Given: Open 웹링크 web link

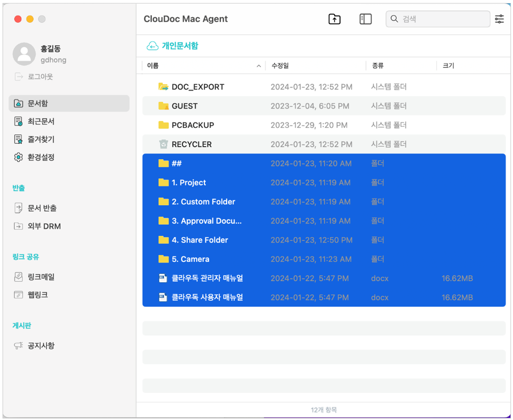Looking at the screenshot, I should click(x=37, y=295).
